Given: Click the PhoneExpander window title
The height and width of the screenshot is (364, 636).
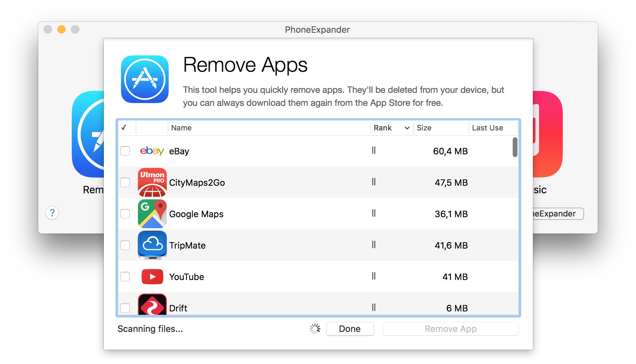Looking at the screenshot, I should coord(317,30).
